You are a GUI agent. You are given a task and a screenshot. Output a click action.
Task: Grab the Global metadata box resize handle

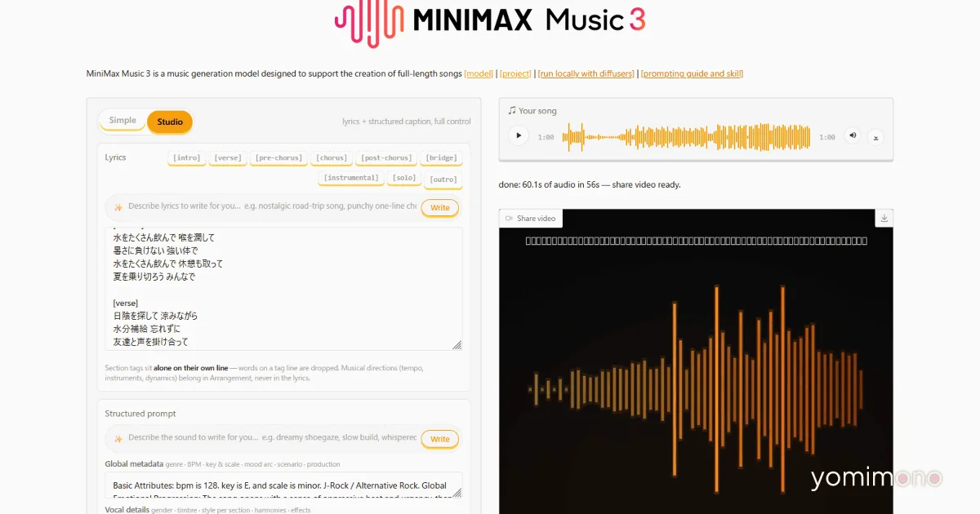pos(457,492)
